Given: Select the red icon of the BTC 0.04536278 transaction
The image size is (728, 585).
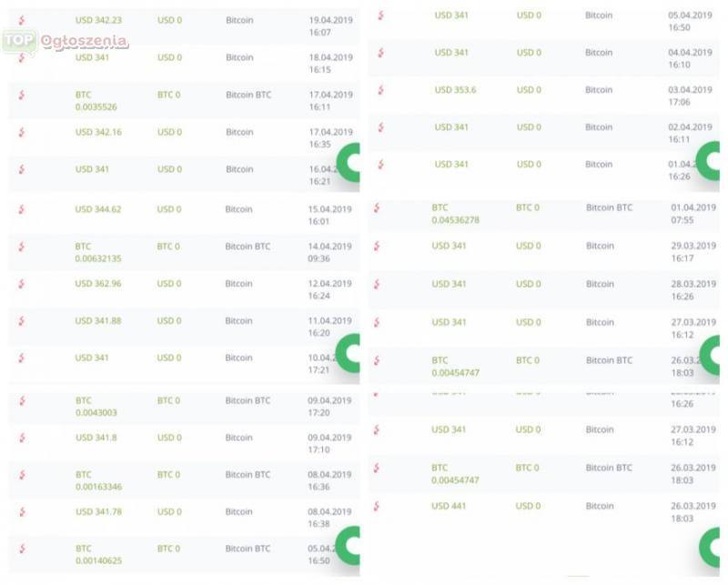Looking at the screenshot, I should 377,208.
